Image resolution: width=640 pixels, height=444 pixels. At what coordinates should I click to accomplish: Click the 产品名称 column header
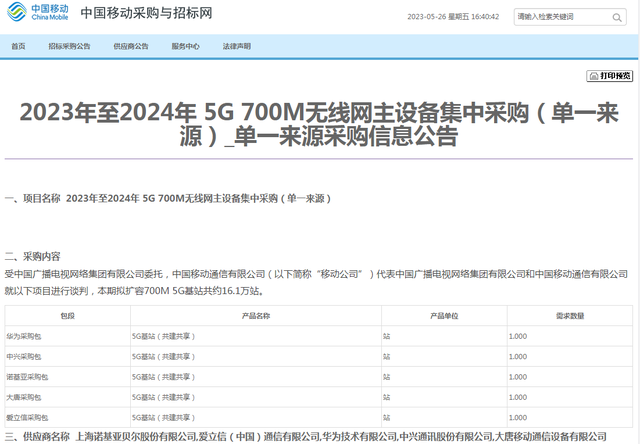pos(256,316)
